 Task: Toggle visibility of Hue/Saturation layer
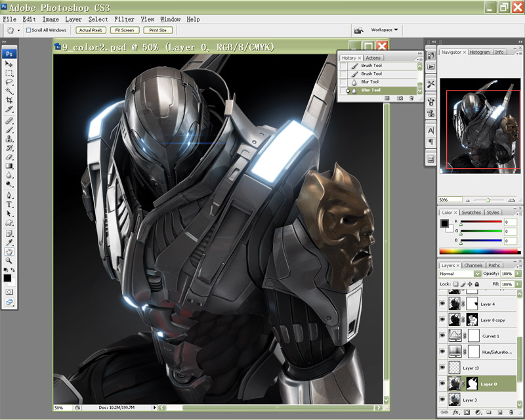pos(442,352)
